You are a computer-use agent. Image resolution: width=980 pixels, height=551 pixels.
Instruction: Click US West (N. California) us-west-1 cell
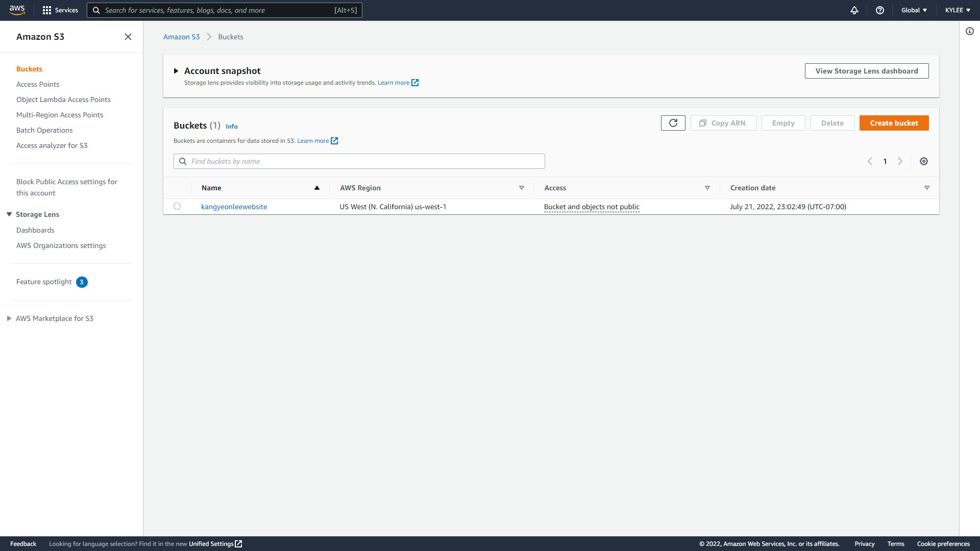point(393,207)
